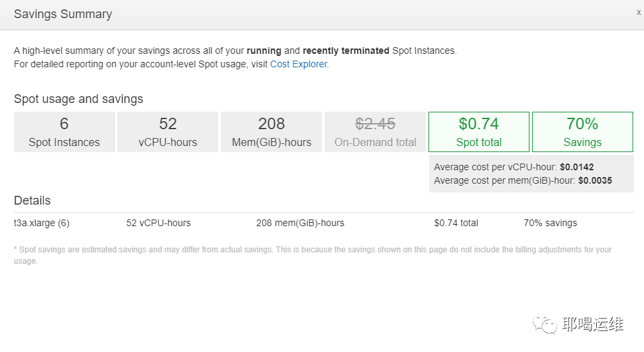Click the WeChat watermark logo icon
Viewport: 644px width, 352px height.
(x=546, y=324)
